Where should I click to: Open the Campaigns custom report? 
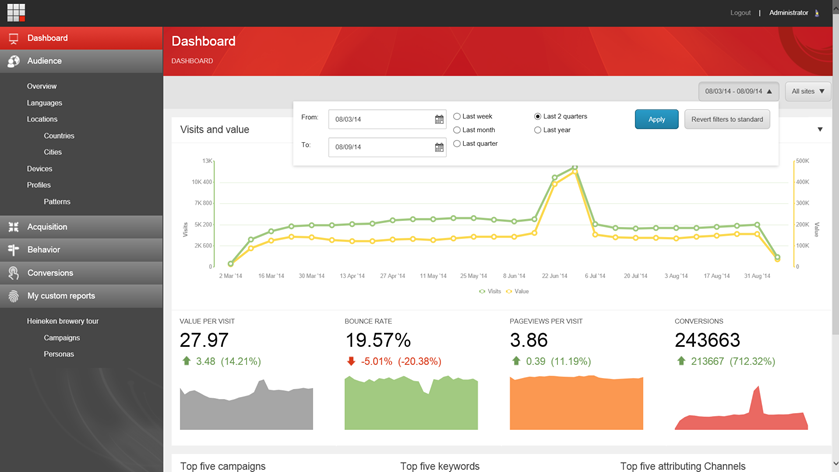pos(62,338)
